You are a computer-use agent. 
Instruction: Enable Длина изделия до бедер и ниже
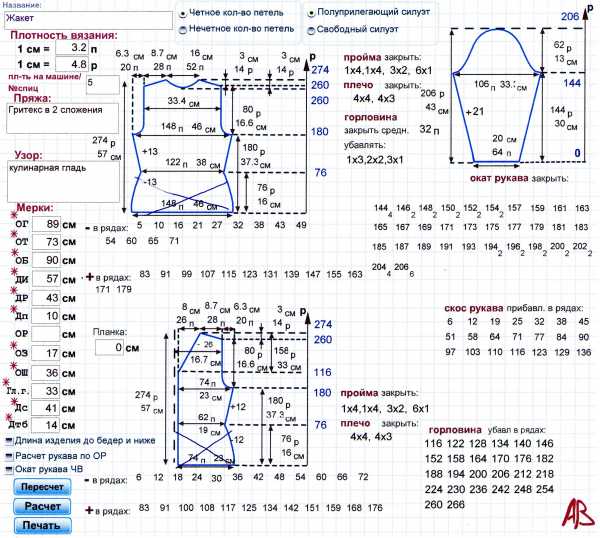point(9,440)
